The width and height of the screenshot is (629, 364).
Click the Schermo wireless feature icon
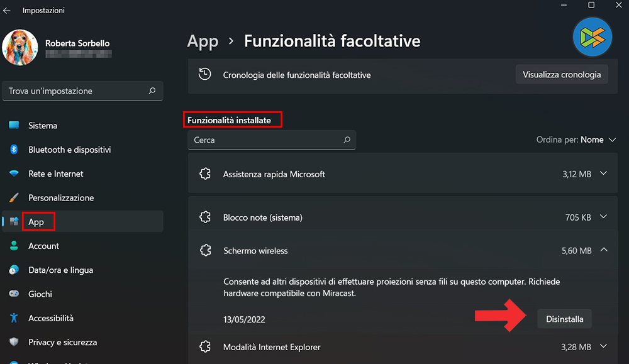[x=204, y=251]
